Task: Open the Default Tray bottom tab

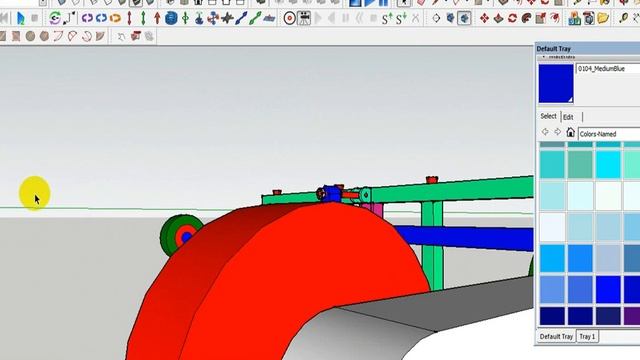Action: 556,337
